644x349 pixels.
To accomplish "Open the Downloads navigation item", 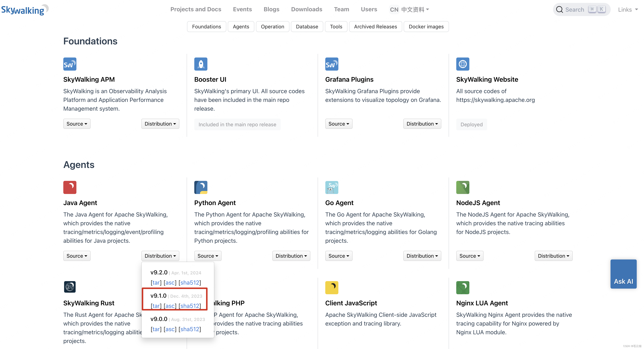I will [x=307, y=9].
